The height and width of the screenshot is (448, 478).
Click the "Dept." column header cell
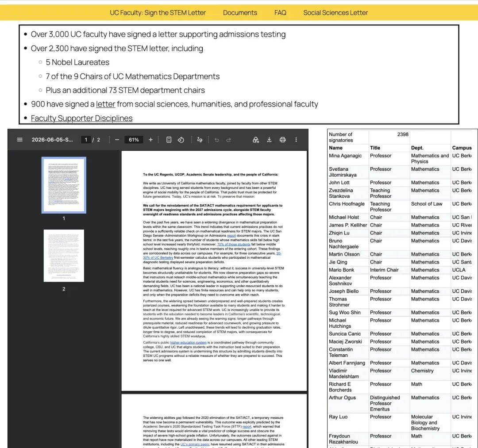430,148
